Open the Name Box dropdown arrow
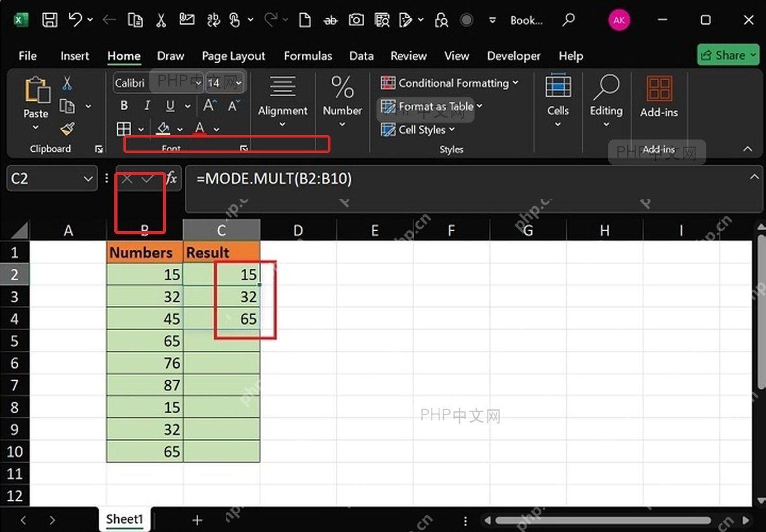Image resolution: width=766 pixels, height=532 pixels. (88, 178)
